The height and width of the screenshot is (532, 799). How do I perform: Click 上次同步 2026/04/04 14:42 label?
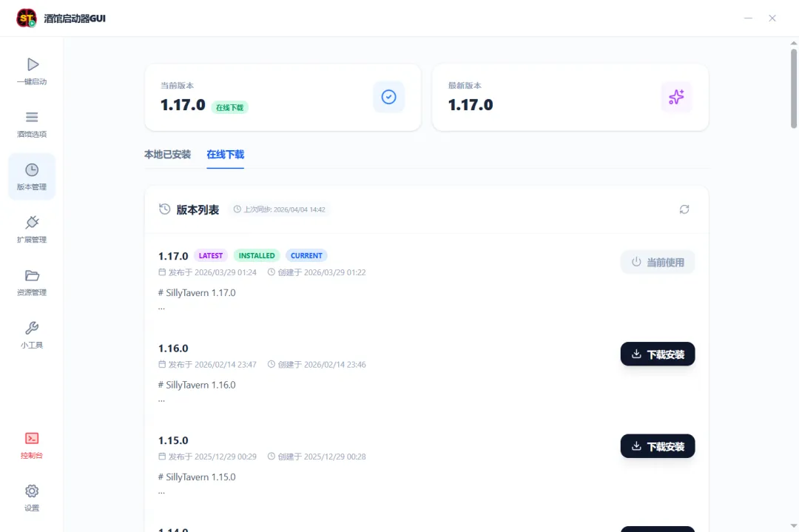tap(279, 209)
